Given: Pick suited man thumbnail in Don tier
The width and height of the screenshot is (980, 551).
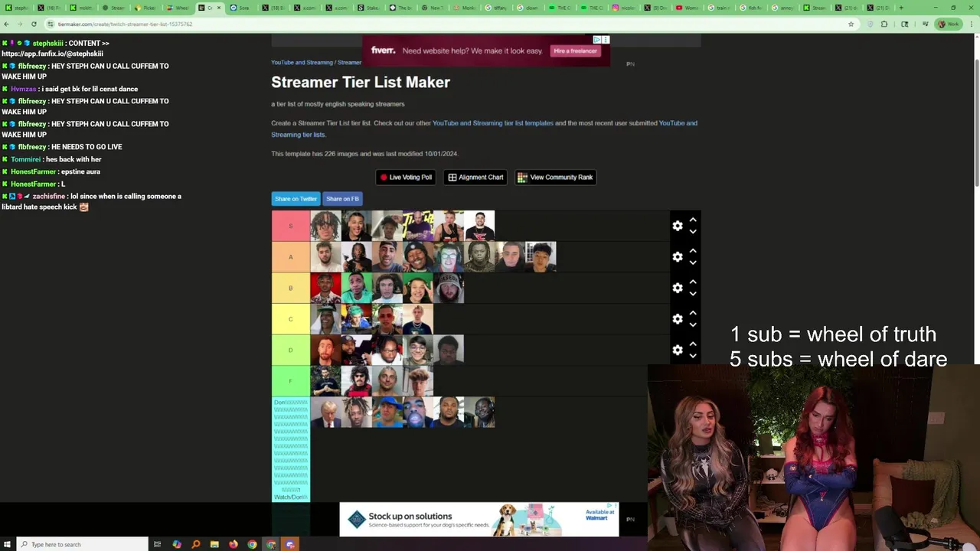Looking at the screenshot, I should pos(325,412).
